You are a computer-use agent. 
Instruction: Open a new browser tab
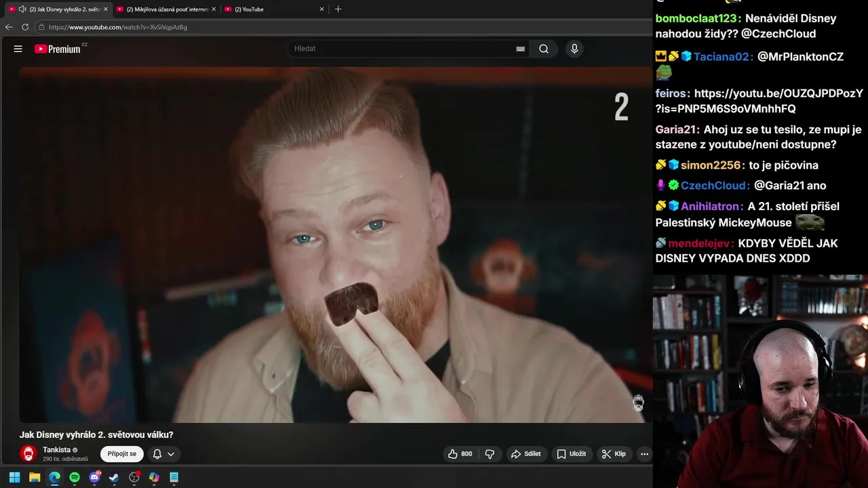pos(338,9)
